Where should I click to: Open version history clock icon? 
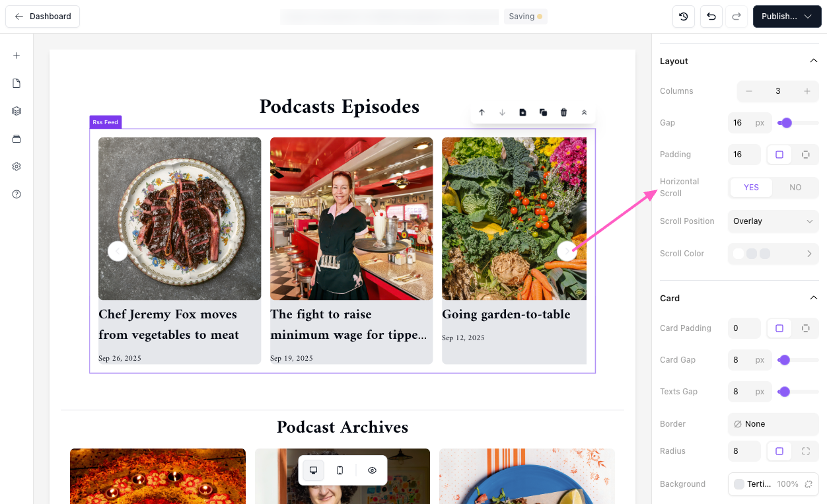(x=684, y=17)
